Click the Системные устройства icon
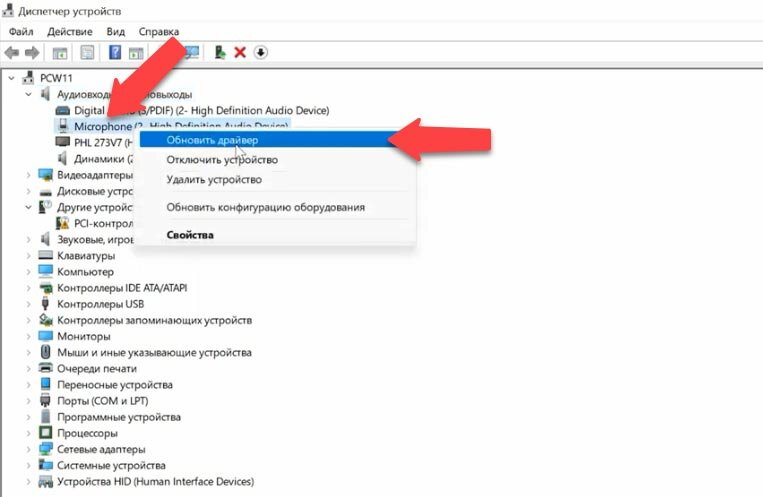 (x=46, y=465)
